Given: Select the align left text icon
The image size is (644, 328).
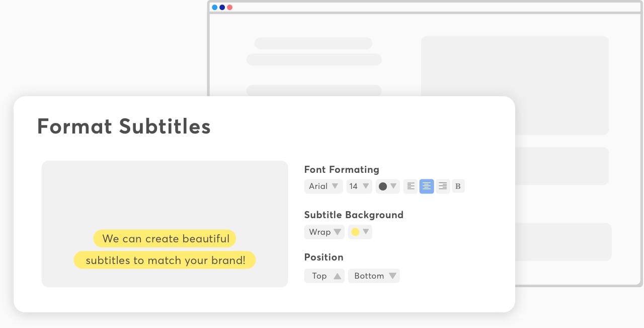Looking at the screenshot, I should coord(411,186).
